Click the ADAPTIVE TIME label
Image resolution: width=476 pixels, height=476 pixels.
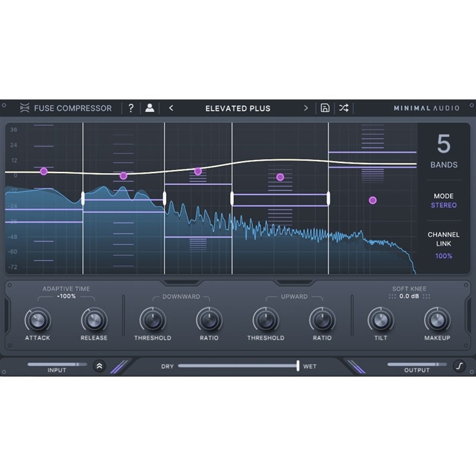pyautogui.click(x=66, y=289)
